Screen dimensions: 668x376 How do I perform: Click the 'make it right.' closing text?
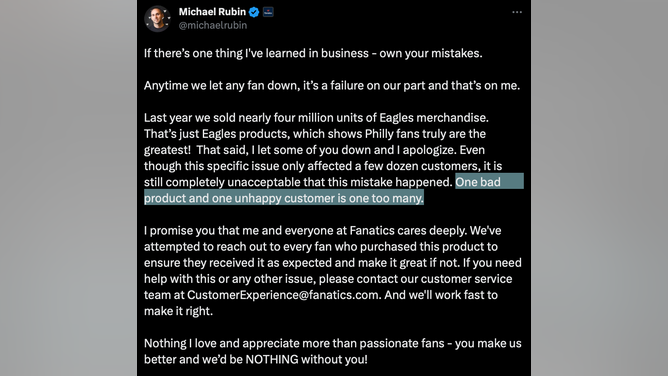[178, 311]
